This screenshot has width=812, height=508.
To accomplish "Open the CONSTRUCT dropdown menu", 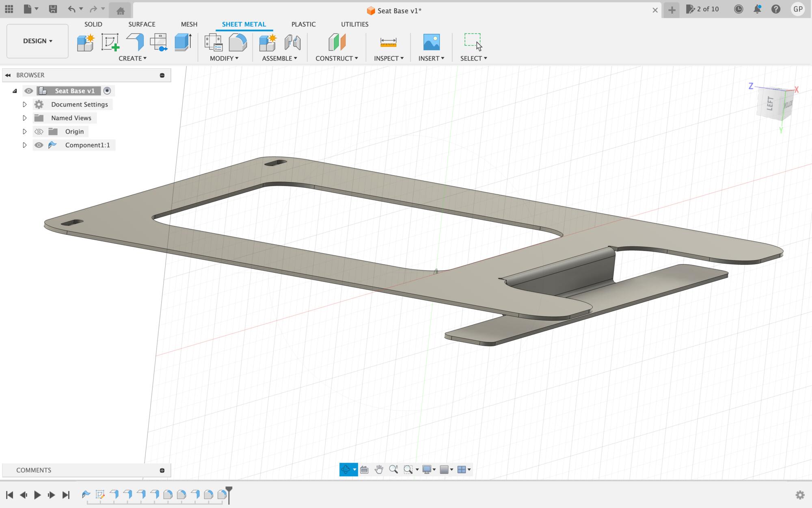I will tap(337, 59).
